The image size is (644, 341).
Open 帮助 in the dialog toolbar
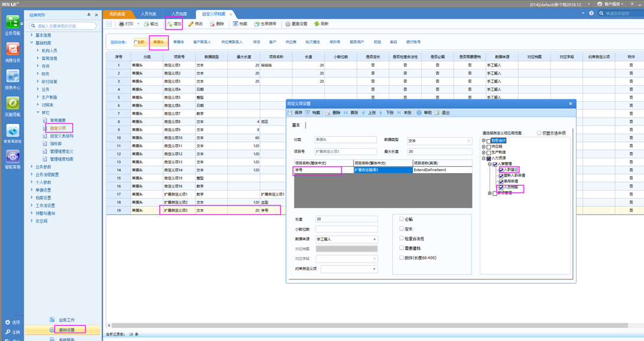click(424, 112)
